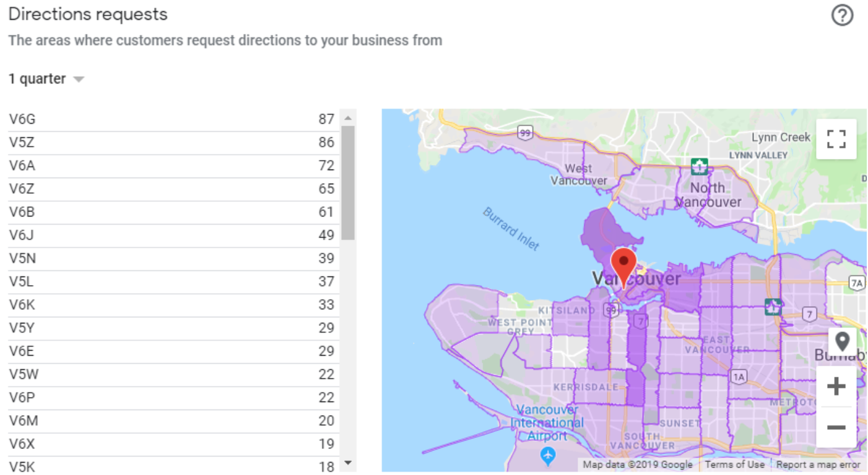868x475 pixels.
Task: Click Report a map error link
Action: pyautogui.click(x=818, y=464)
